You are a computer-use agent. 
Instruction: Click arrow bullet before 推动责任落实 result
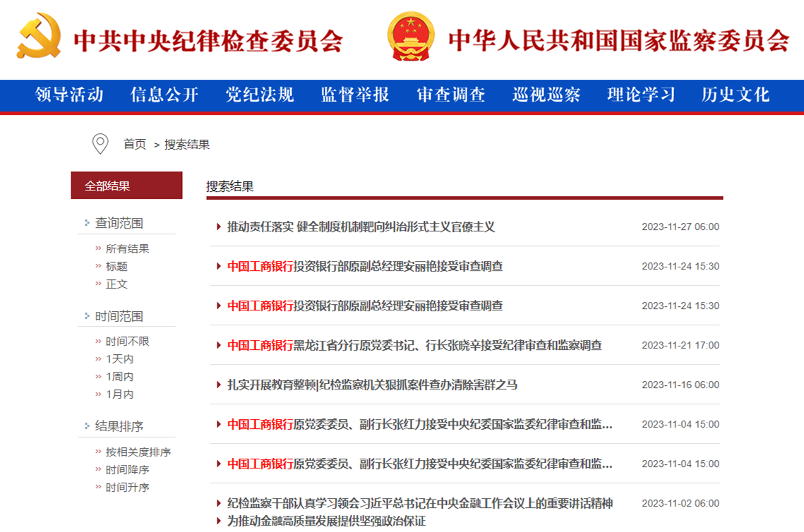[x=219, y=226]
